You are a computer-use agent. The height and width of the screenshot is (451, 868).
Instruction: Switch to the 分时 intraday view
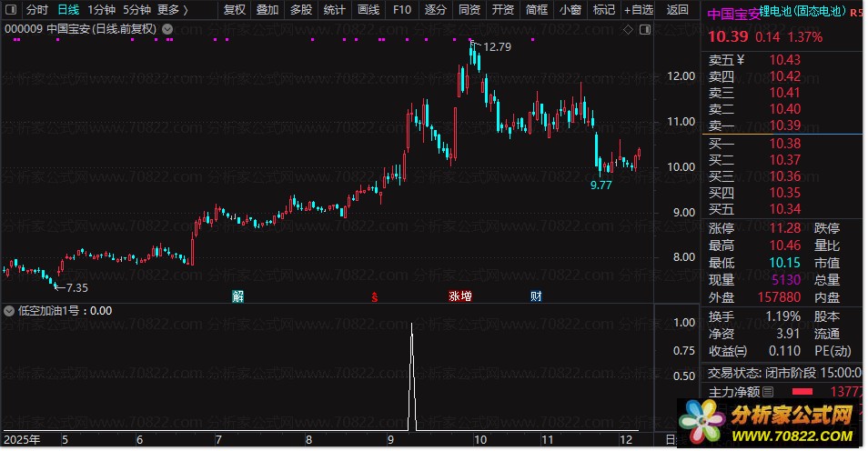click(36, 9)
